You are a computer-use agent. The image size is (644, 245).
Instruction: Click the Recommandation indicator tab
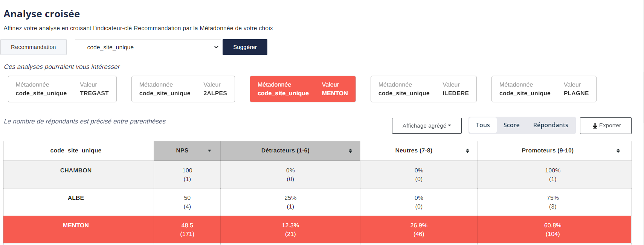click(x=34, y=47)
